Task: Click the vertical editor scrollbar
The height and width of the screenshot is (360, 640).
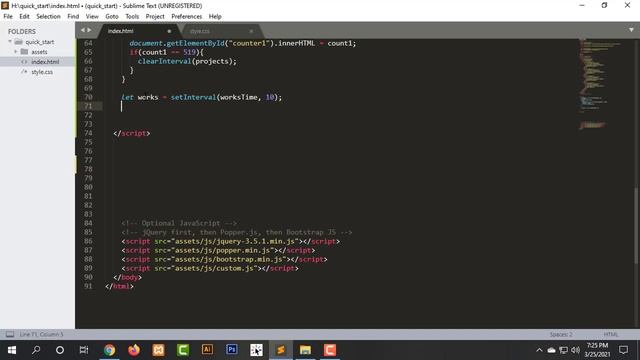Action: [637, 227]
